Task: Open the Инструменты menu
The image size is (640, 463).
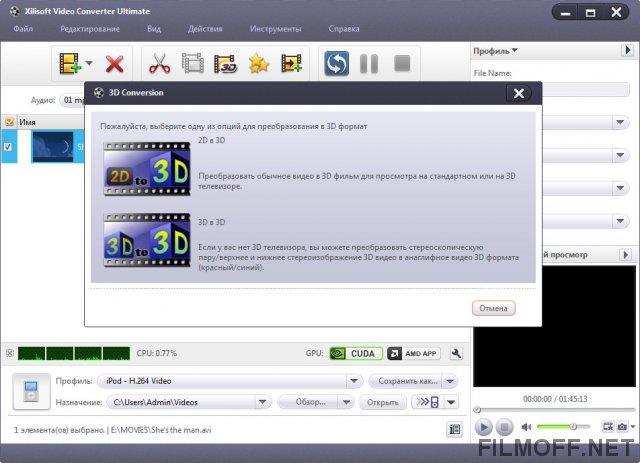Action: (276, 29)
